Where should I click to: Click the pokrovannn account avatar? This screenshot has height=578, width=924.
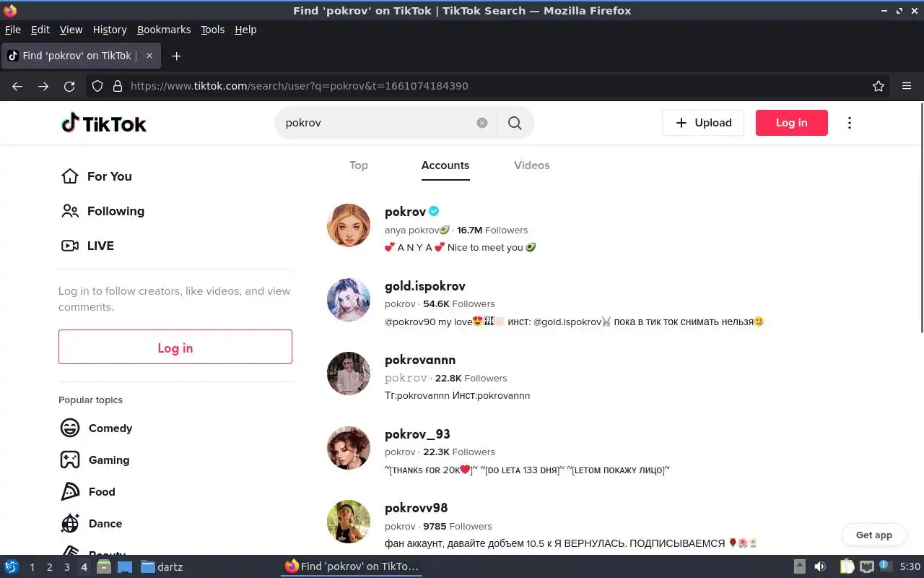click(349, 374)
